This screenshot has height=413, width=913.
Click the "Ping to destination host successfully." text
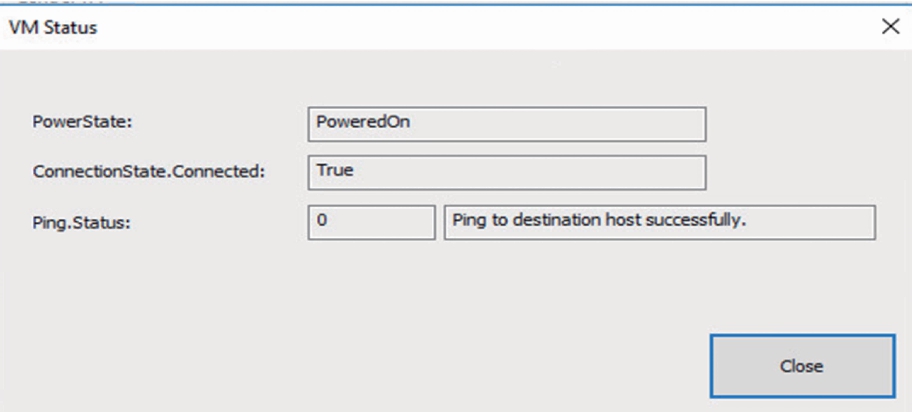coord(600,221)
